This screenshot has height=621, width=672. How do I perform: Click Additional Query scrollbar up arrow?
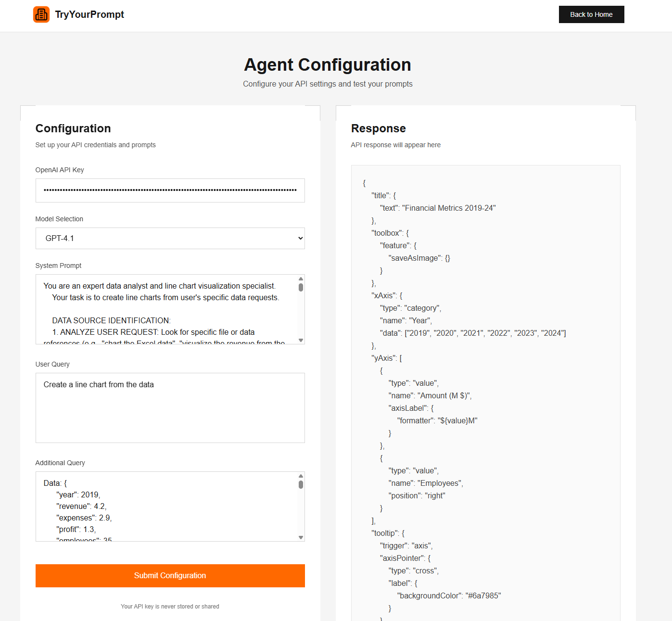tap(301, 476)
